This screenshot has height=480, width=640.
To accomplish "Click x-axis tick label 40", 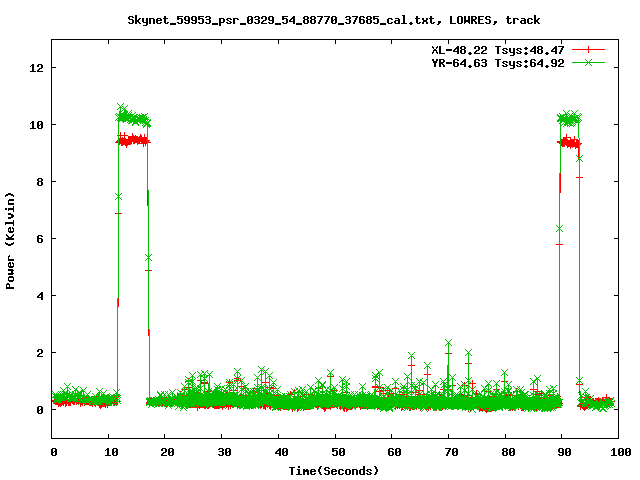I will coord(281,452).
